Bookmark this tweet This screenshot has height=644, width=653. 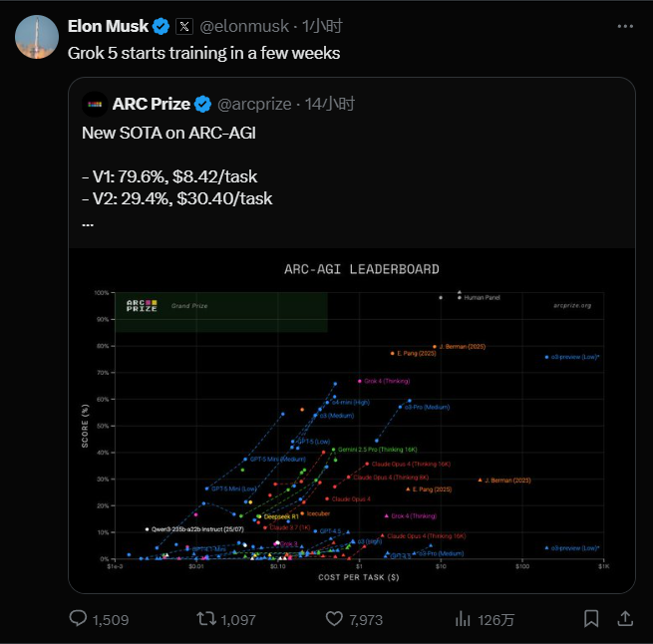coord(591,619)
